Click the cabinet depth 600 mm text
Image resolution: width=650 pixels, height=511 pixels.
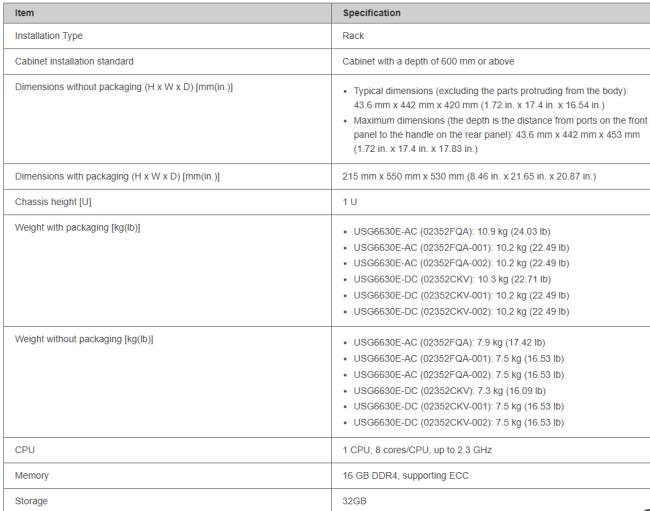click(428, 61)
